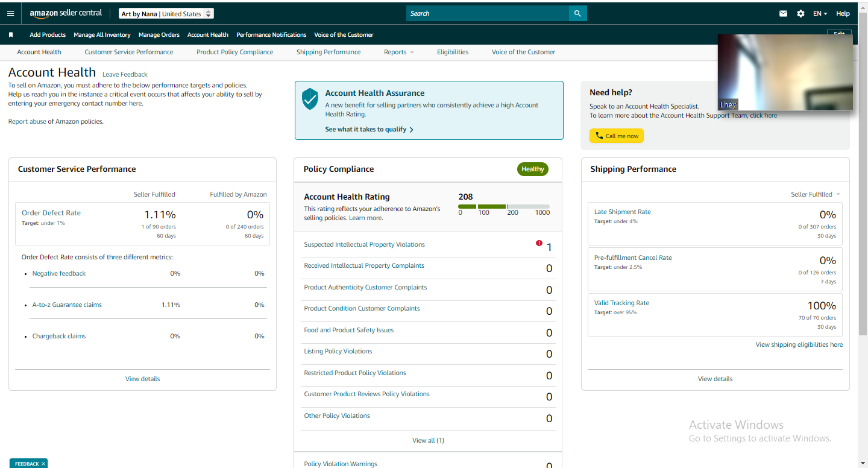Switch to Shipping Performance tab
The height and width of the screenshot is (468, 868).
329,52
